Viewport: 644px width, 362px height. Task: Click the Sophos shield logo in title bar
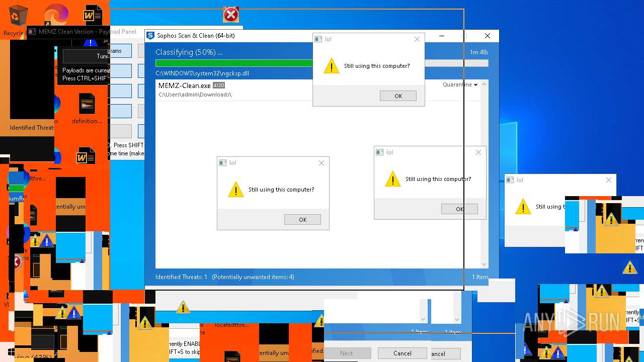[150, 36]
